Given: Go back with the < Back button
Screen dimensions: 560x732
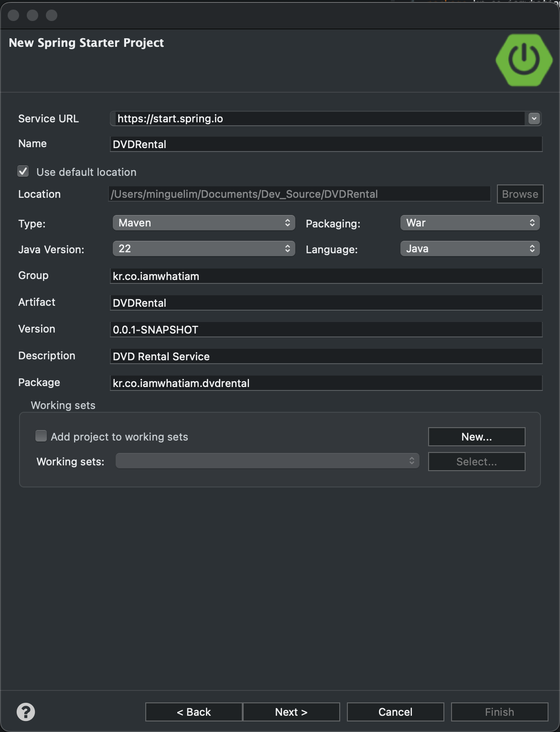Looking at the screenshot, I should pyautogui.click(x=194, y=712).
